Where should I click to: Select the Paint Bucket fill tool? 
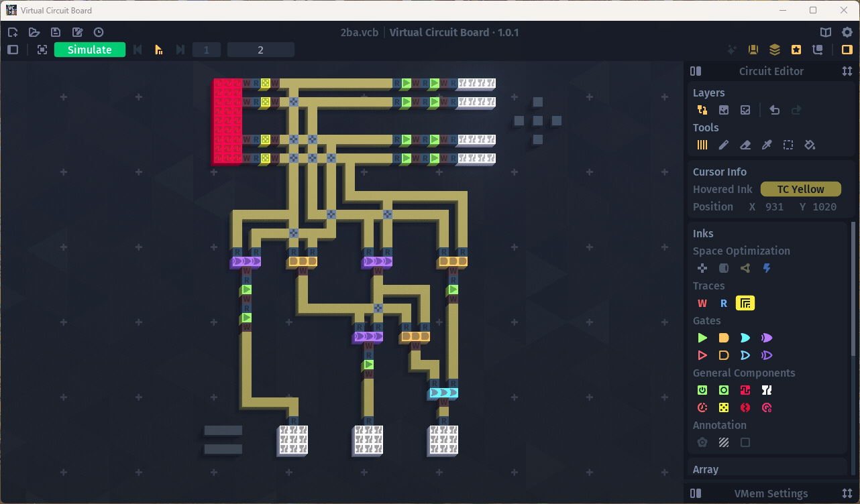pyautogui.click(x=810, y=145)
